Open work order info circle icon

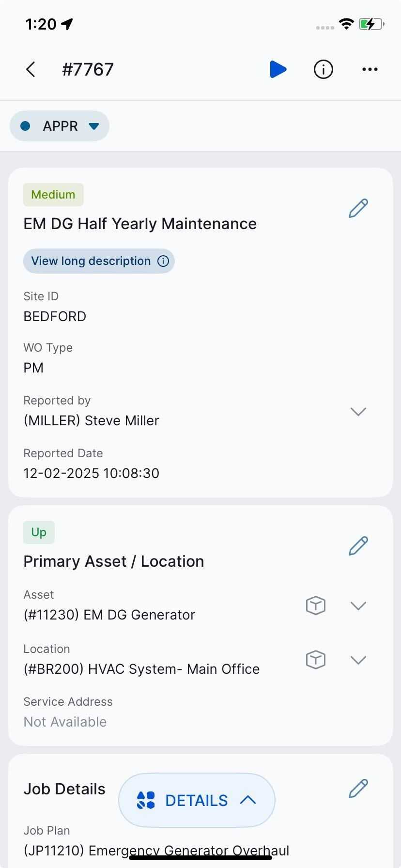323,69
